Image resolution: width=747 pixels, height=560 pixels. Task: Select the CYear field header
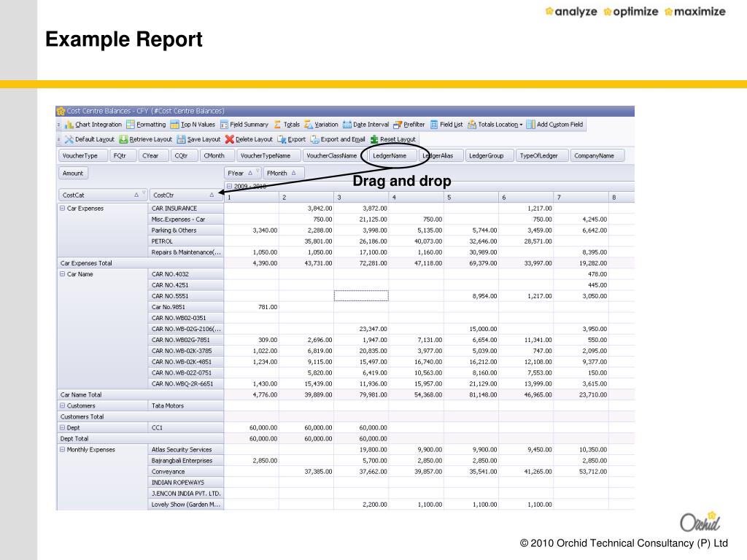point(153,156)
